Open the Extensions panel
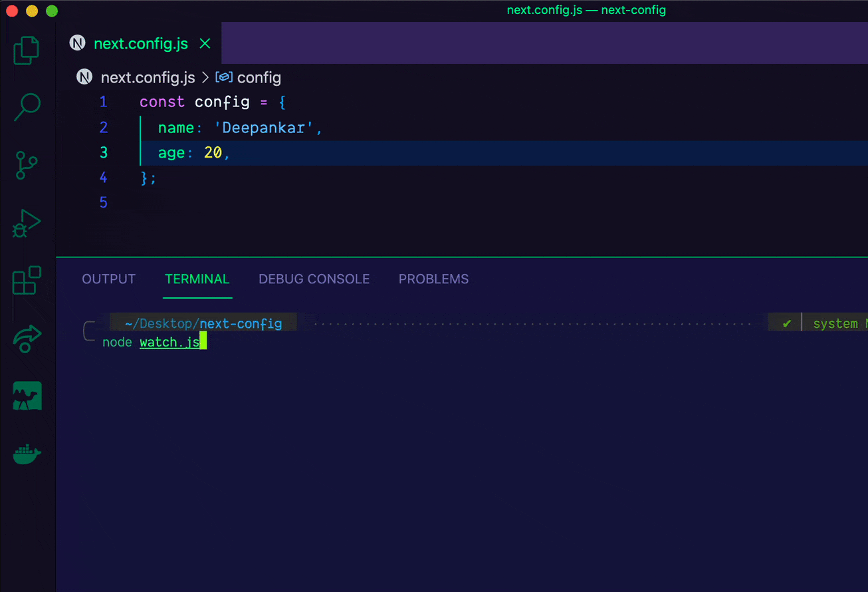 pyautogui.click(x=27, y=281)
